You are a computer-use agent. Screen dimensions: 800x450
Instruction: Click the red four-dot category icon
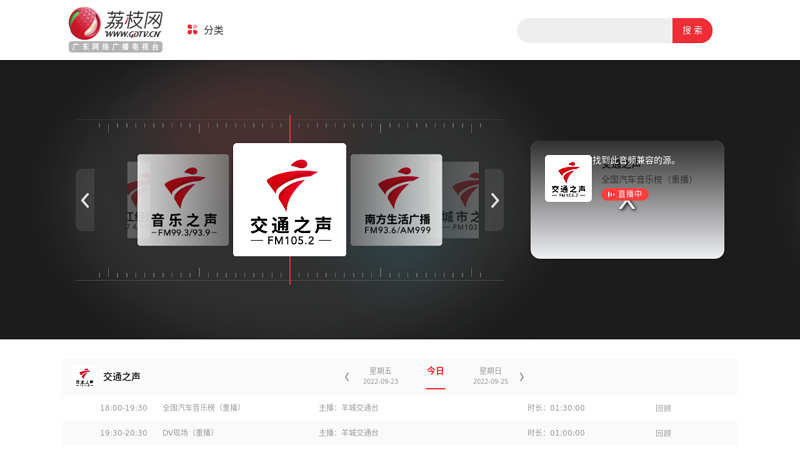coord(192,30)
